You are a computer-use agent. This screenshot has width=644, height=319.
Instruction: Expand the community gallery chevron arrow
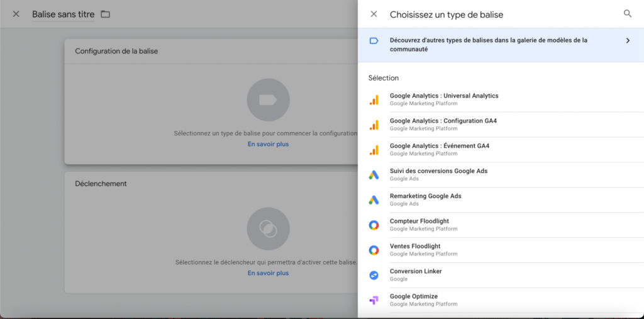(628, 41)
